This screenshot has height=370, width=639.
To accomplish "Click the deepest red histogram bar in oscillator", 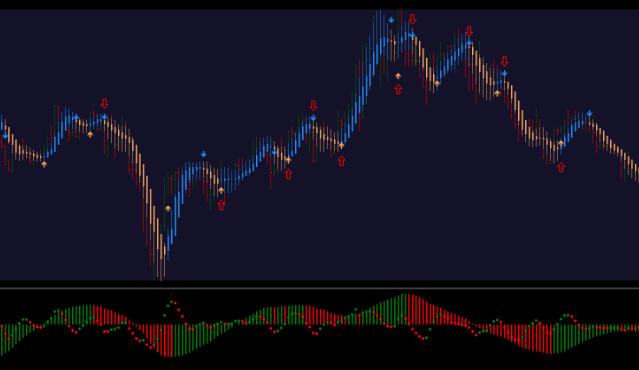I will (167, 341).
